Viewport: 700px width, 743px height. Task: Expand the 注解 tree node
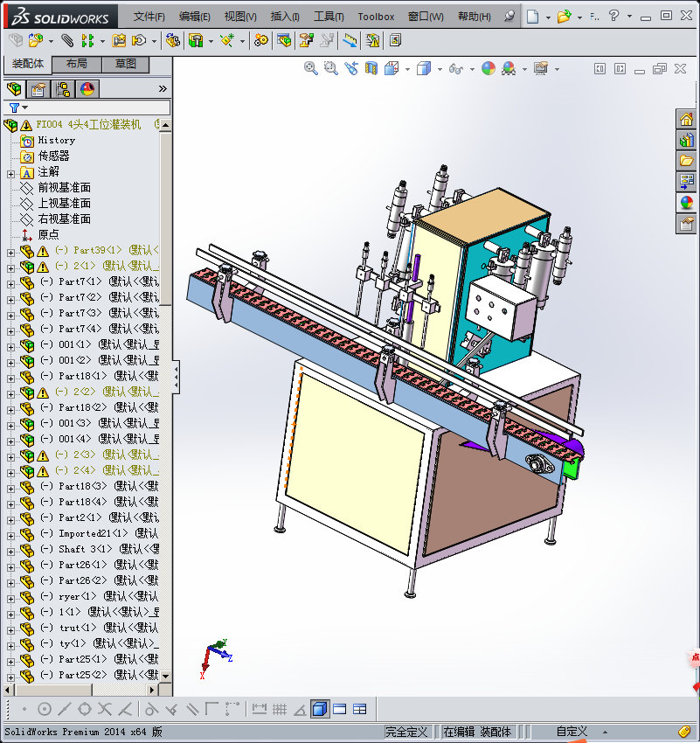pos(10,174)
